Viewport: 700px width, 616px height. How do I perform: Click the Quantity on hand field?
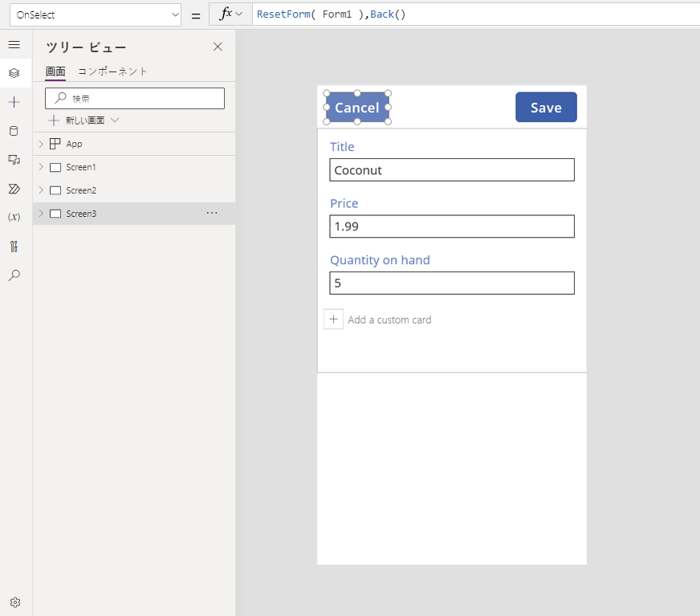tap(452, 284)
